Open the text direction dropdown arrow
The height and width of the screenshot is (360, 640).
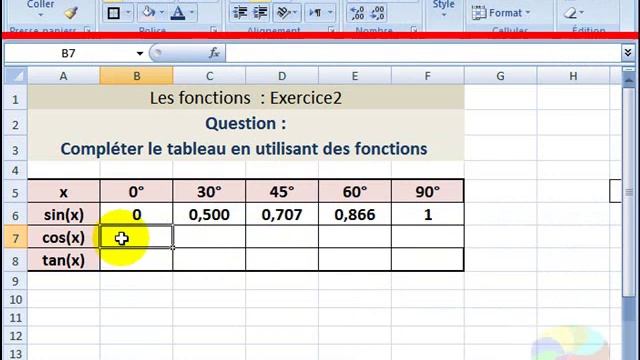[x=330, y=13]
